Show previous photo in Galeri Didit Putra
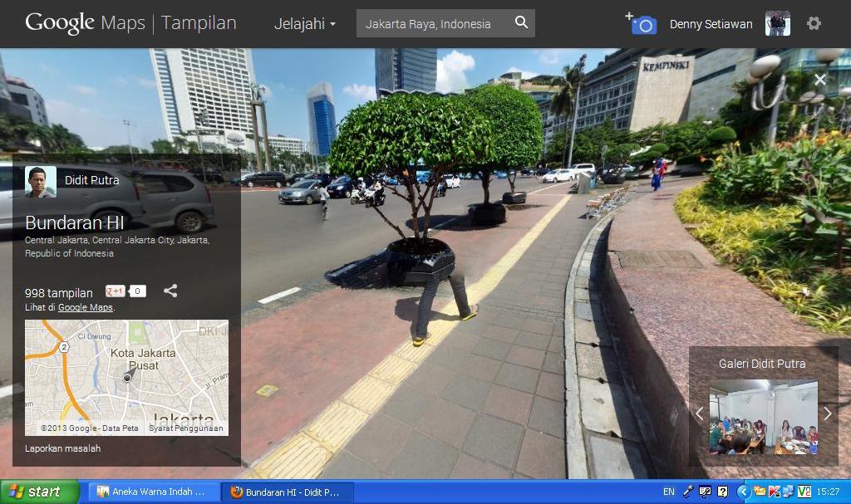Screen dimensions: 851x504 coord(699,413)
